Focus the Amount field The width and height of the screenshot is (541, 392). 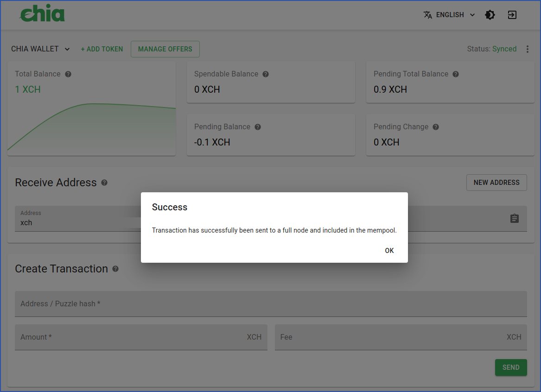pyautogui.click(x=141, y=337)
